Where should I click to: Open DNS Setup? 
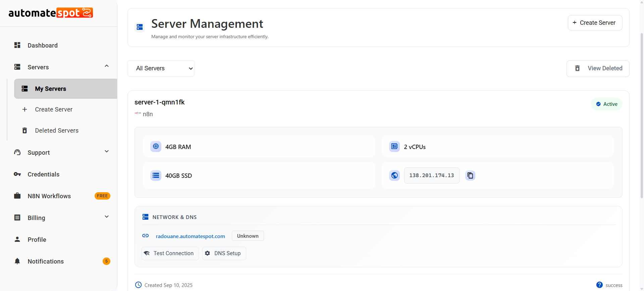coord(224,253)
